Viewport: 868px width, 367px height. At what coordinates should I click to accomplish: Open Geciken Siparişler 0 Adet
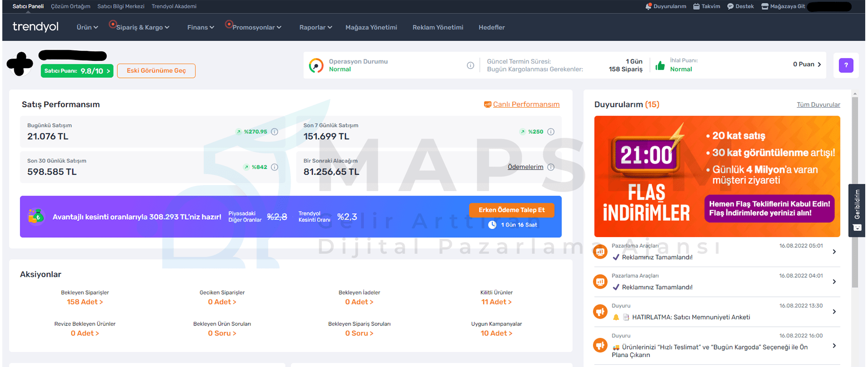point(222,302)
